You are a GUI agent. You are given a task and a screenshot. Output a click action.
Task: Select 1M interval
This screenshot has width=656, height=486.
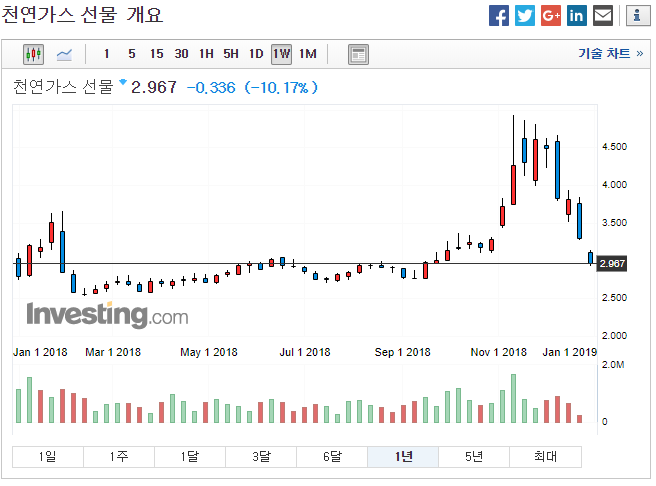pos(308,54)
